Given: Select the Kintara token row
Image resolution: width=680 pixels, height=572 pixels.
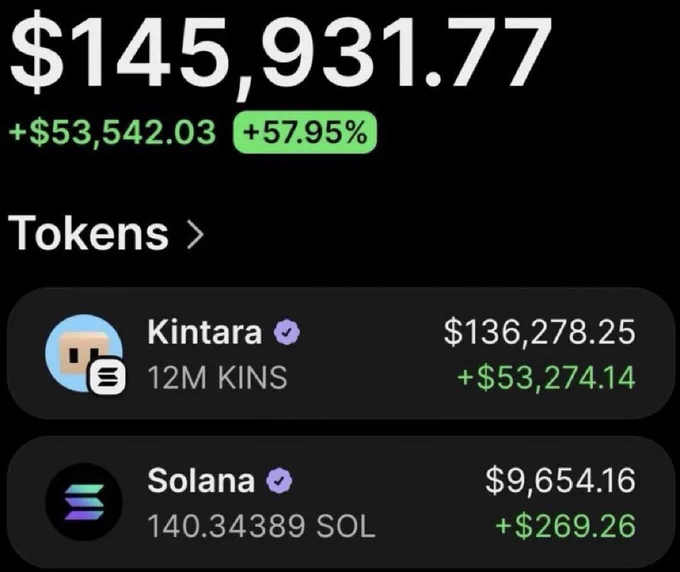Looking at the screenshot, I should pos(340,353).
